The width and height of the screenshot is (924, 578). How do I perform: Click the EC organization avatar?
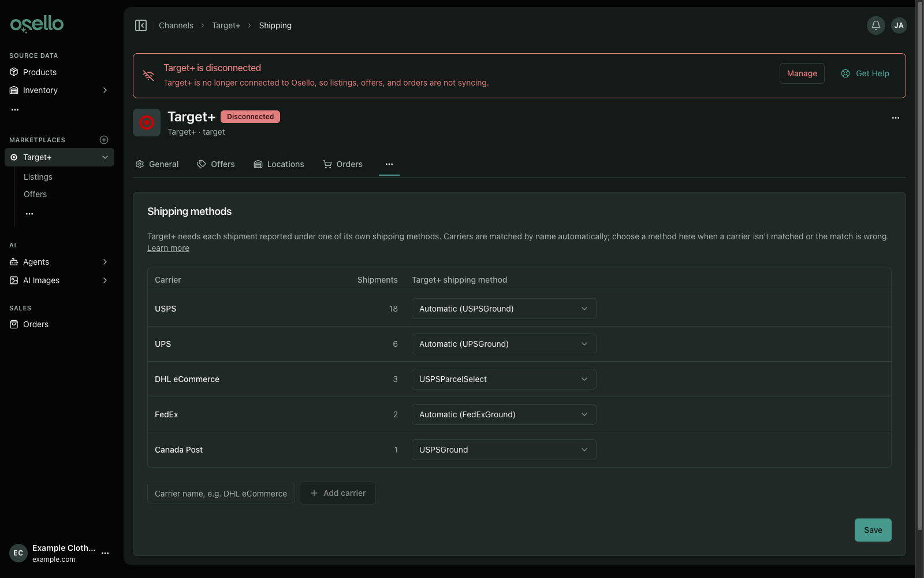click(18, 553)
